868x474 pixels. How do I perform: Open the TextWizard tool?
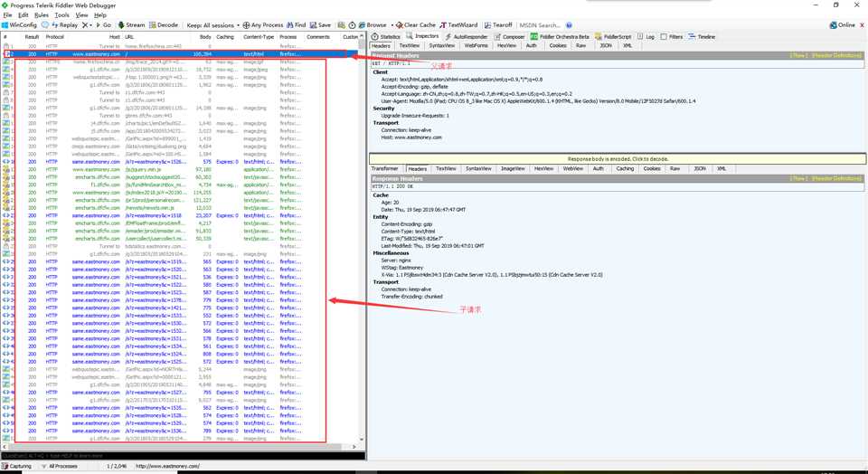point(459,25)
